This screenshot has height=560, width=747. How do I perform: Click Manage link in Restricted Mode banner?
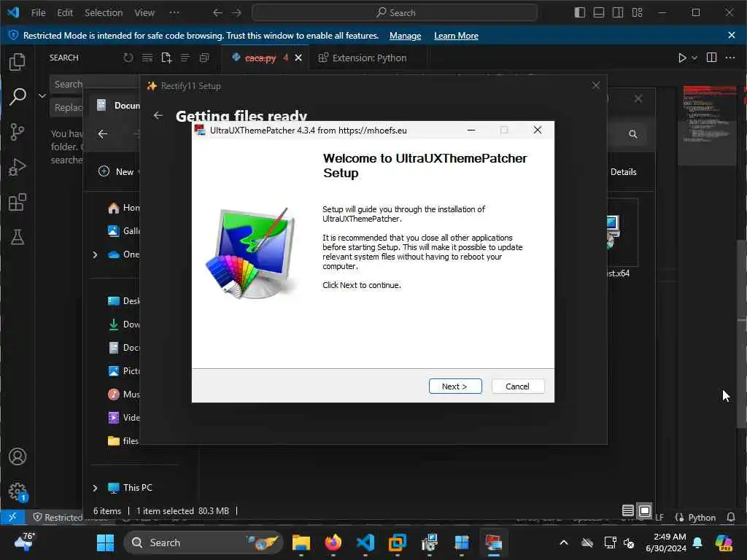tap(405, 36)
